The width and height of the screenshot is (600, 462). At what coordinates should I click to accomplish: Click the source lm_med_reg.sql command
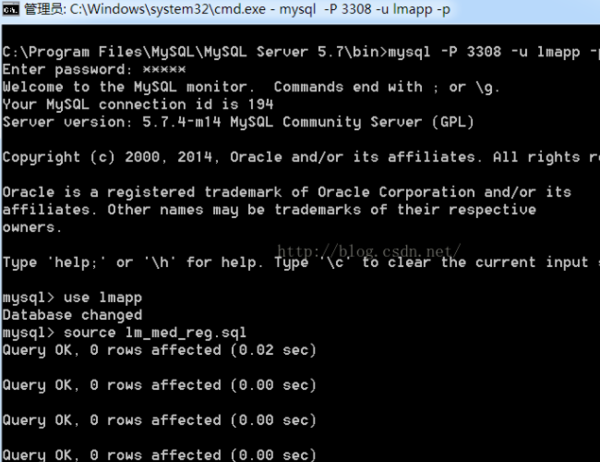125,332
